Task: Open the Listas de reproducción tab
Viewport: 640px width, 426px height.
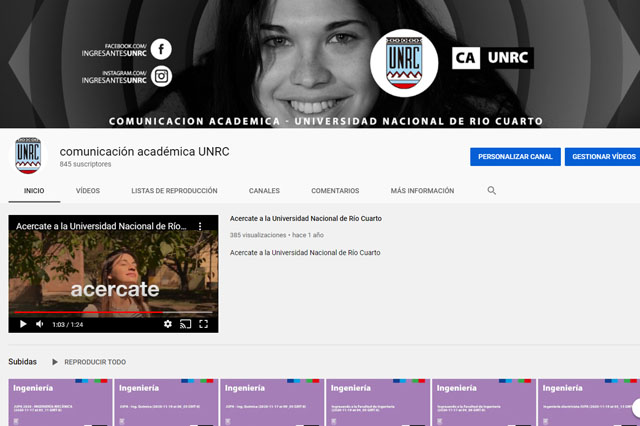Action: (x=174, y=191)
